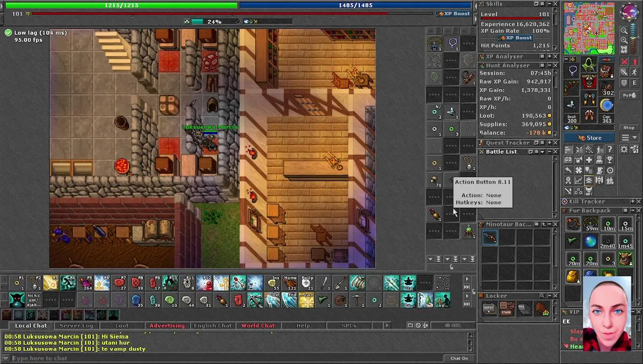Click the Help chat tab
Screen dimensions: 643x364
pyautogui.click(x=303, y=326)
